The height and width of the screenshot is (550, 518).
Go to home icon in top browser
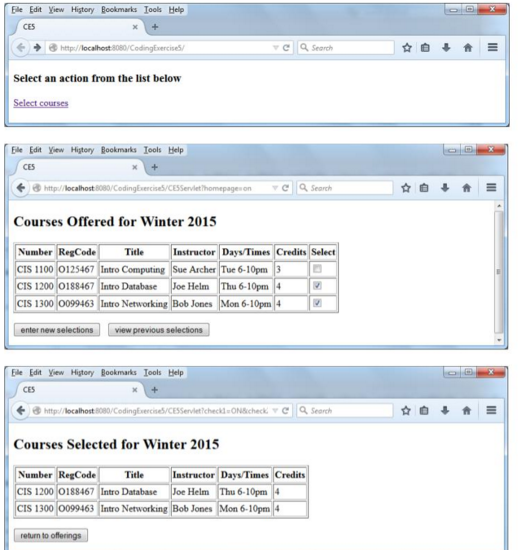(x=468, y=48)
